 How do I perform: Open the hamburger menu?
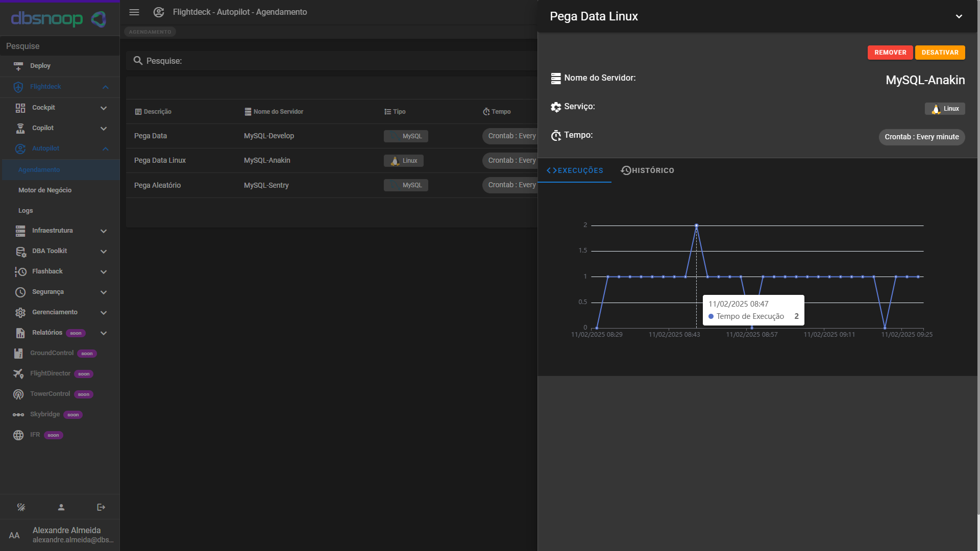(134, 12)
